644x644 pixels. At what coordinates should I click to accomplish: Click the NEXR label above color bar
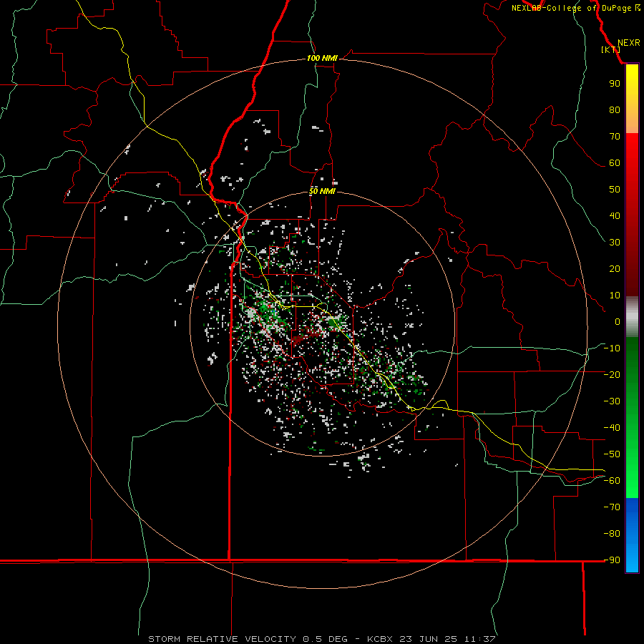coord(629,43)
